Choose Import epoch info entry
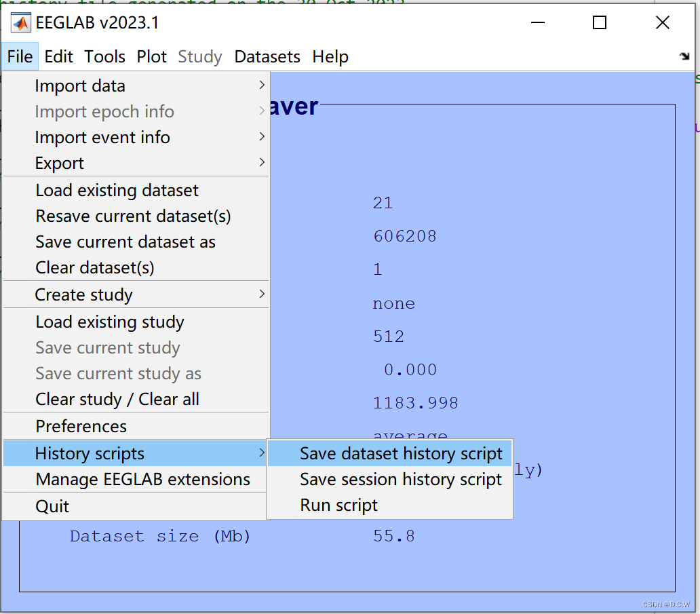 (136, 112)
